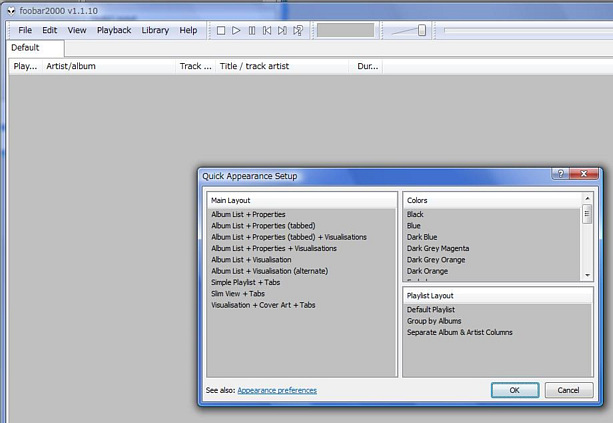Play a random track icon

click(298, 30)
